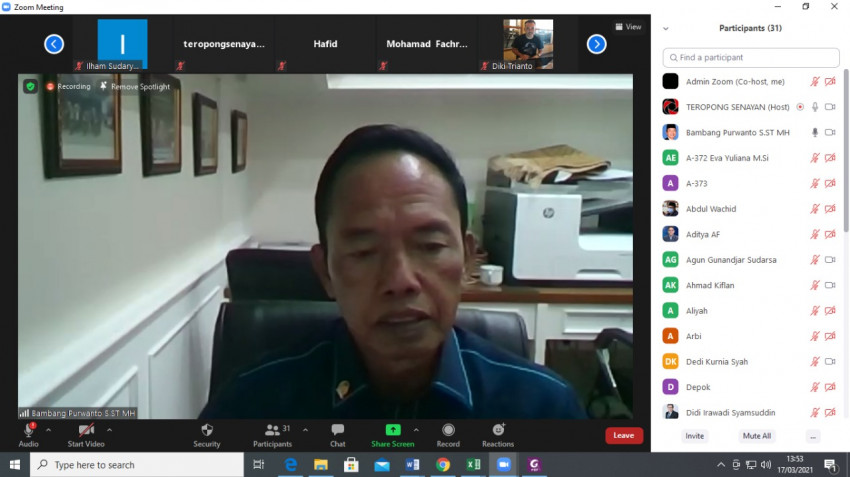Image resolution: width=850 pixels, height=477 pixels.
Task: Leave the meeting
Action: click(624, 435)
